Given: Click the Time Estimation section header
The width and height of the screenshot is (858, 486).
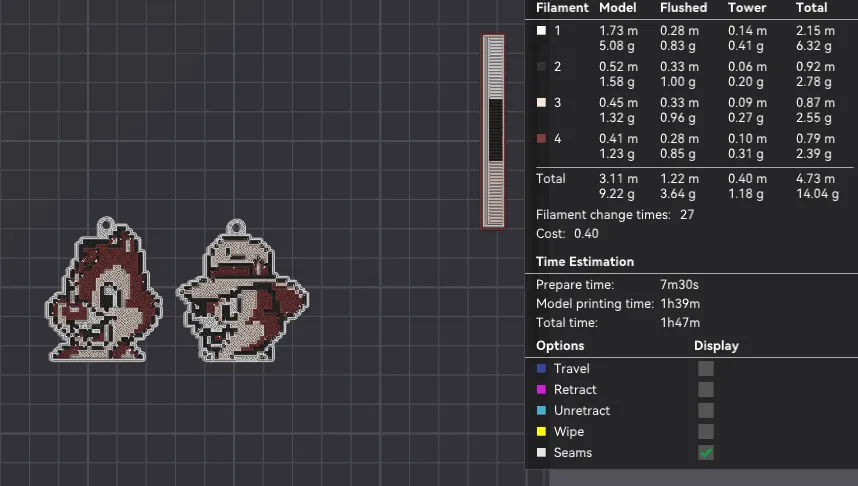Looking at the screenshot, I should [585, 262].
